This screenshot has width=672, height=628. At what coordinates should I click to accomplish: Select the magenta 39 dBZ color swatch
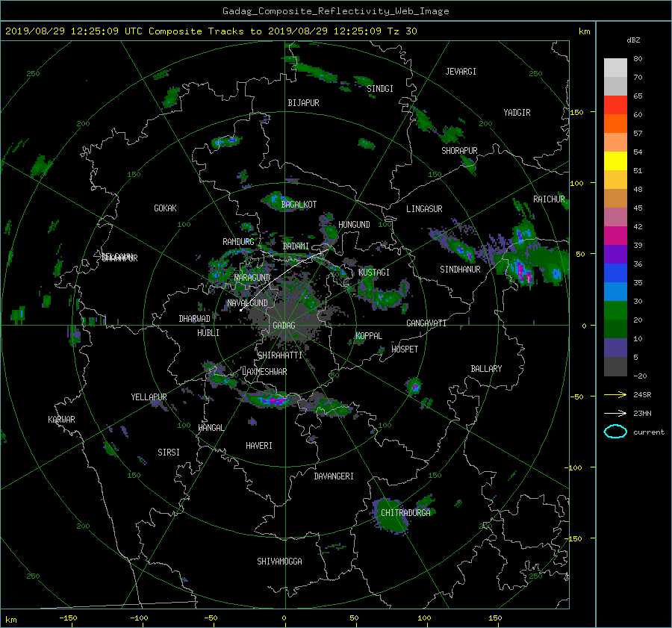[615, 236]
